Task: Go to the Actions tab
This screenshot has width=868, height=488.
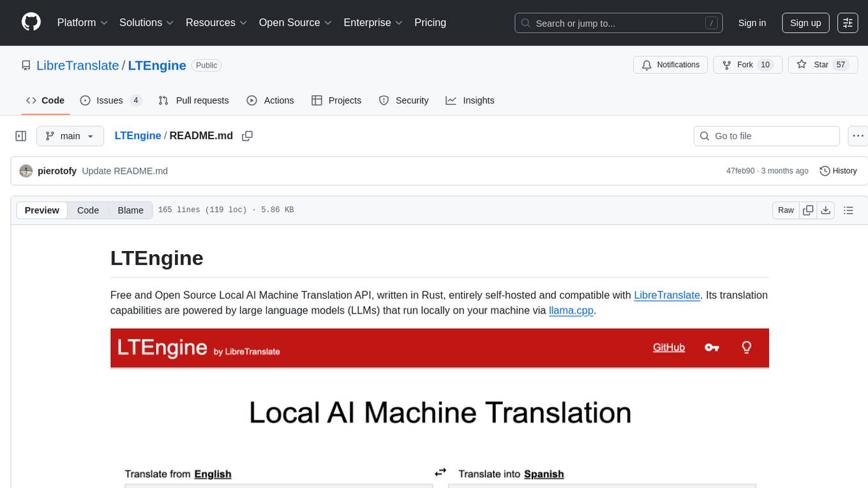Action: pos(270,100)
